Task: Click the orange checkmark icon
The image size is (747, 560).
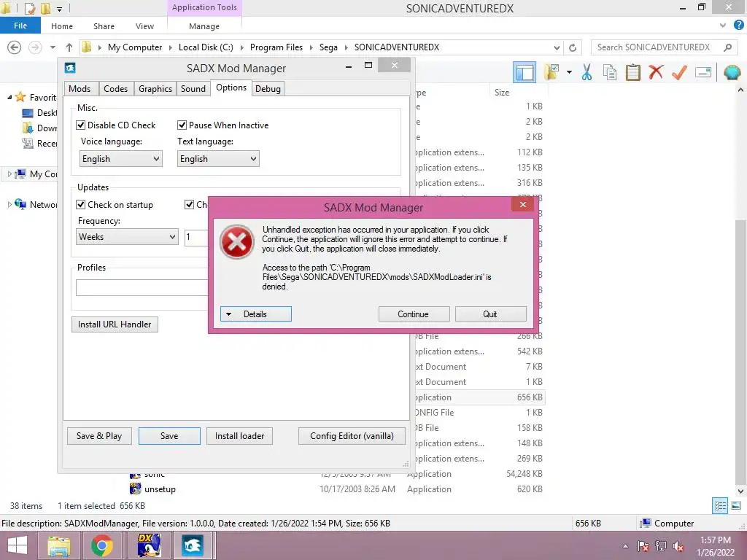Action: point(679,72)
